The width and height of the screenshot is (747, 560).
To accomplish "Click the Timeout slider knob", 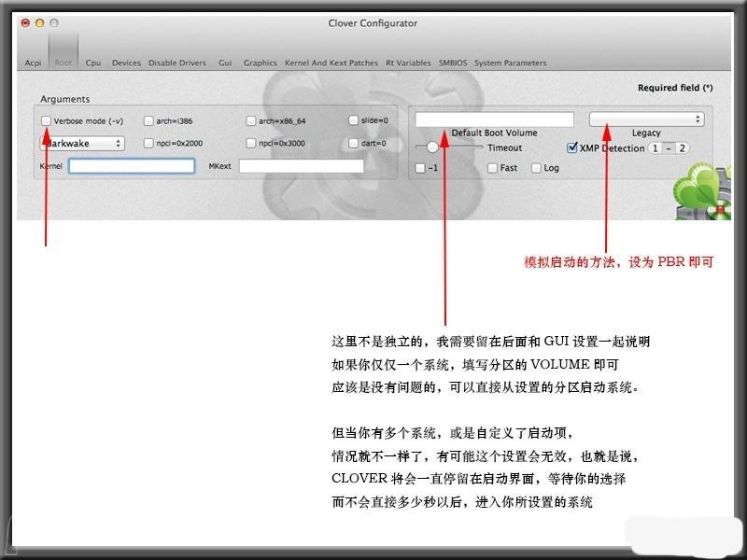I will click(431, 147).
